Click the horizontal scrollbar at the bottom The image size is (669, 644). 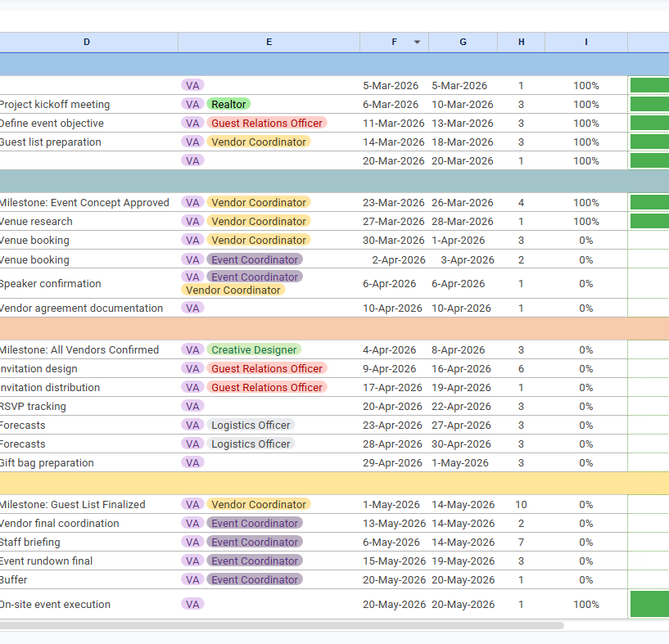pyautogui.click(x=282, y=625)
